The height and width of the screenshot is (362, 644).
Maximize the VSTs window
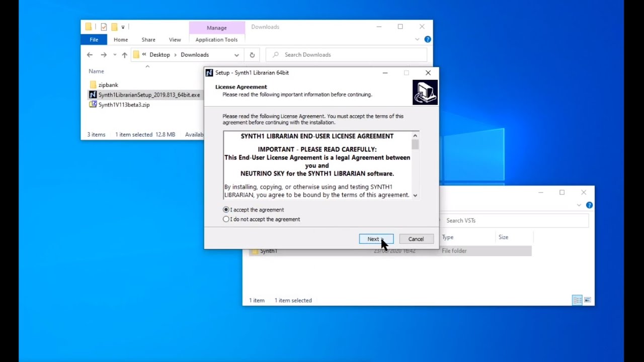click(x=562, y=192)
